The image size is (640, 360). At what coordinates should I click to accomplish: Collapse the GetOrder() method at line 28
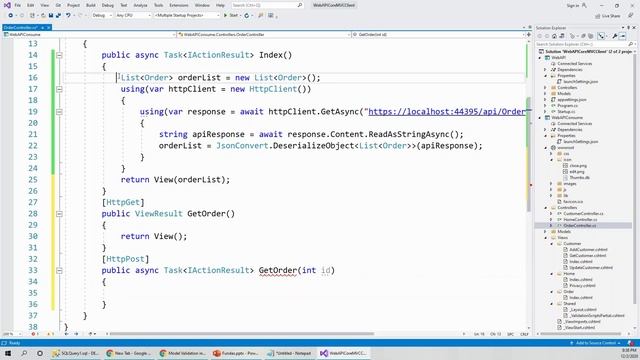pyautogui.click(x=59, y=213)
